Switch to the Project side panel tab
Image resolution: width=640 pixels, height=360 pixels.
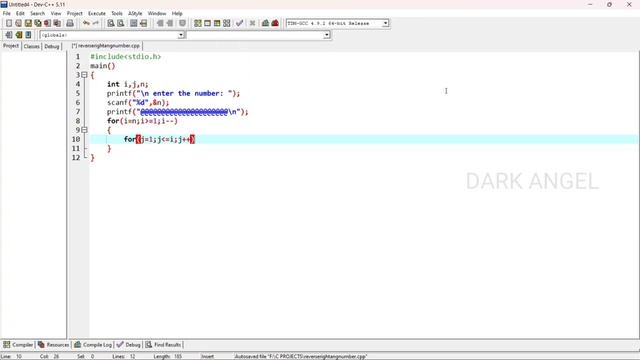click(x=11, y=46)
